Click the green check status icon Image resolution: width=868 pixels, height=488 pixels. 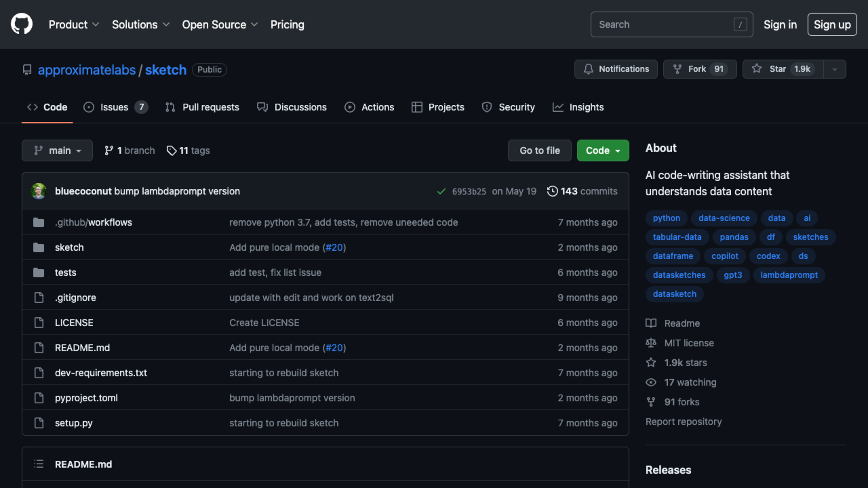(x=441, y=191)
